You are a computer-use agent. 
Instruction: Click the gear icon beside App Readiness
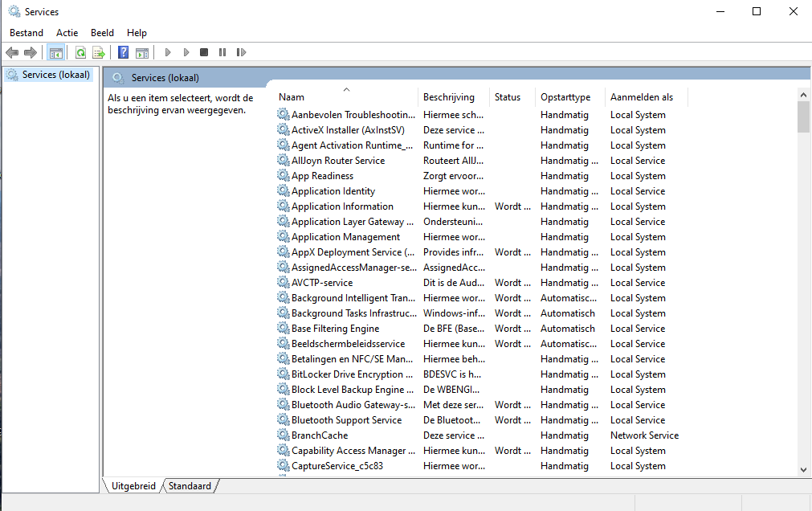(x=283, y=175)
